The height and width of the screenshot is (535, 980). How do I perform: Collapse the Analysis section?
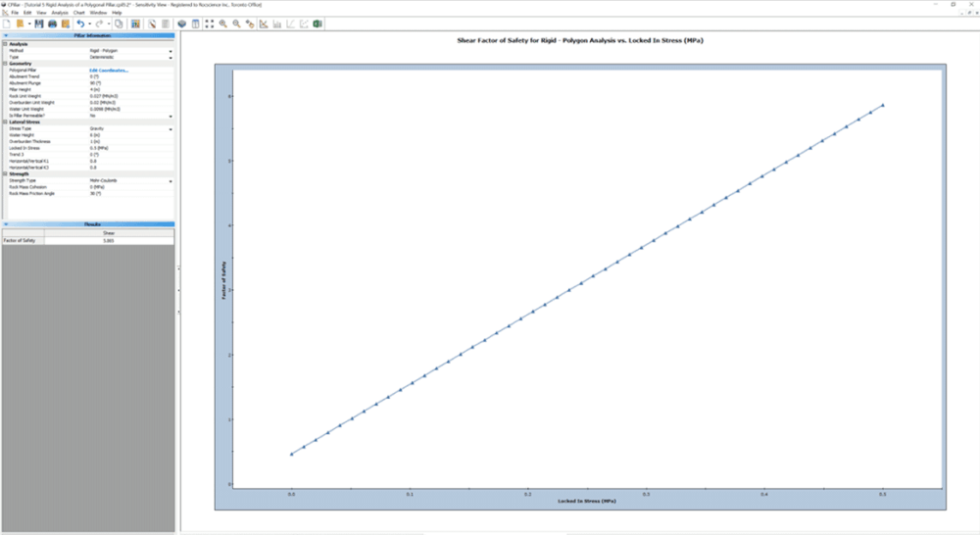click(4, 44)
